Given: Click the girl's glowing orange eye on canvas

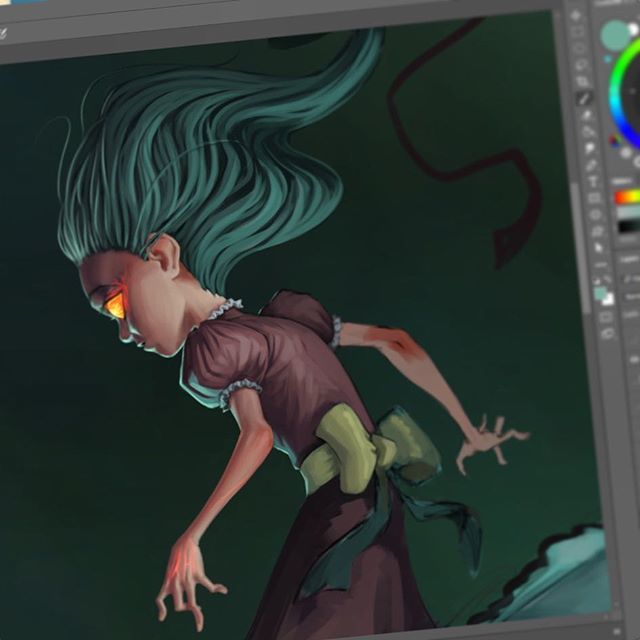Looking at the screenshot, I should point(114,306).
